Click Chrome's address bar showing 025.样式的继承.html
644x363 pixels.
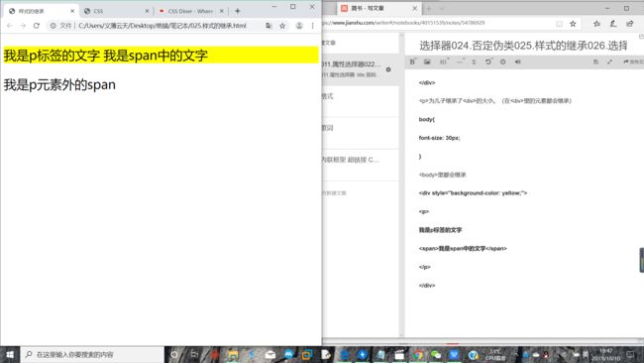pos(162,26)
